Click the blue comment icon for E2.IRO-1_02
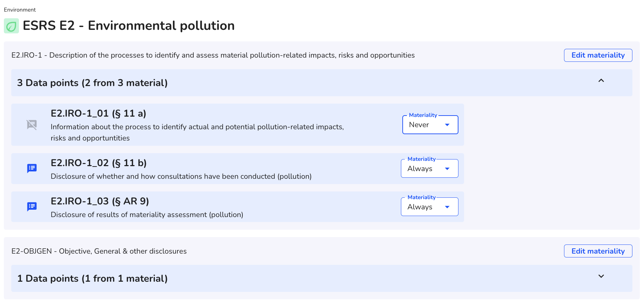This screenshot has height=307, width=644. (x=32, y=169)
